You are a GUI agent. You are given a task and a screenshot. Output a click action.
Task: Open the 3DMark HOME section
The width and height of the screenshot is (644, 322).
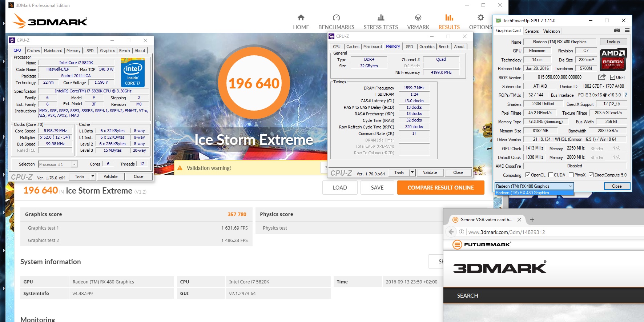point(301,22)
